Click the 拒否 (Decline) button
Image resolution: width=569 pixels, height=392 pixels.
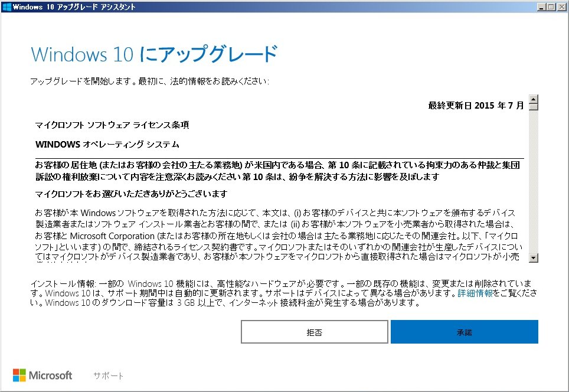314,332
